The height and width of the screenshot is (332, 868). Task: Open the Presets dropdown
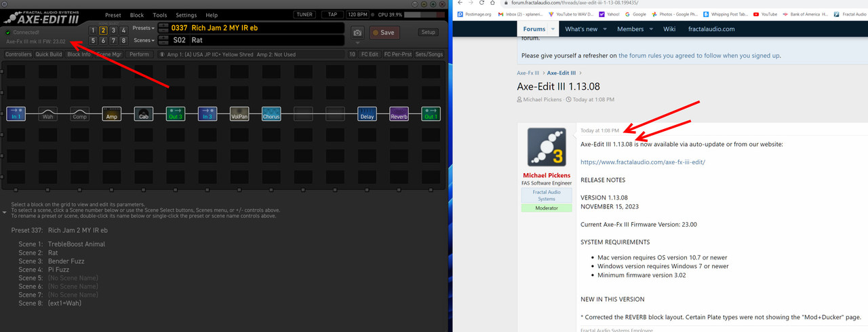[143, 28]
